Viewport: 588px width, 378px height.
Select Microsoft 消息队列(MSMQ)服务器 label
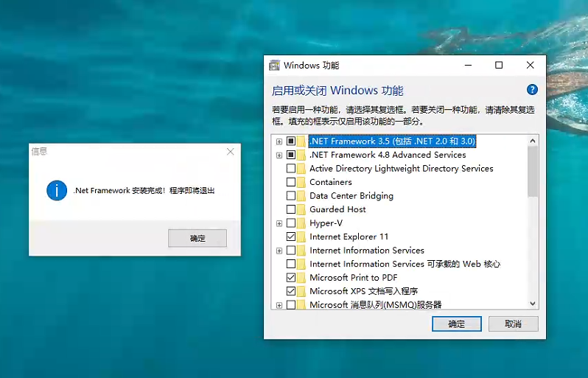(376, 305)
